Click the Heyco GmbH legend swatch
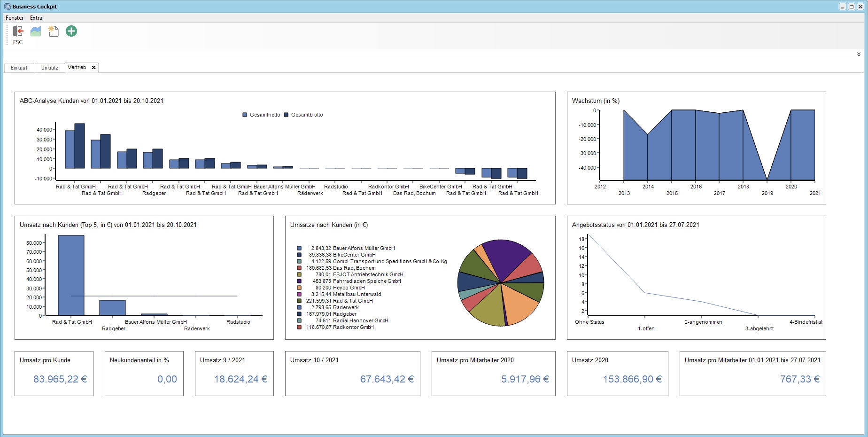868x437 pixels. click(x=299, y=288)
